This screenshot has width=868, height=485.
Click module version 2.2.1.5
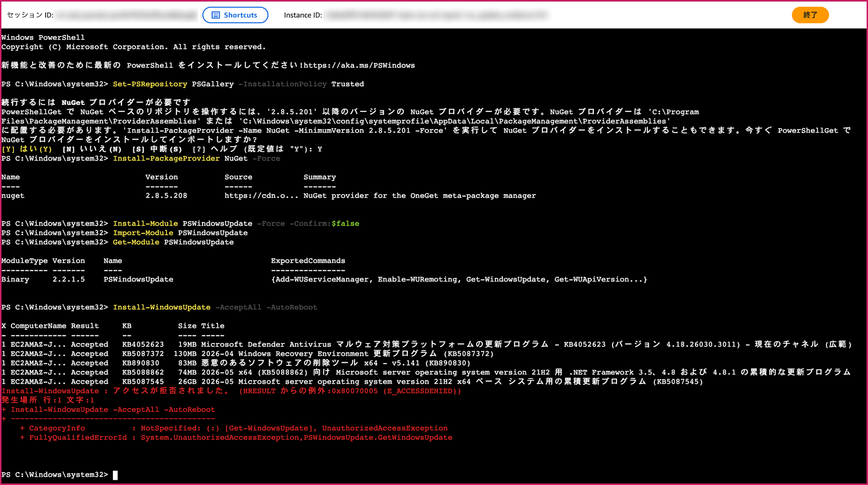pos(69,279)
